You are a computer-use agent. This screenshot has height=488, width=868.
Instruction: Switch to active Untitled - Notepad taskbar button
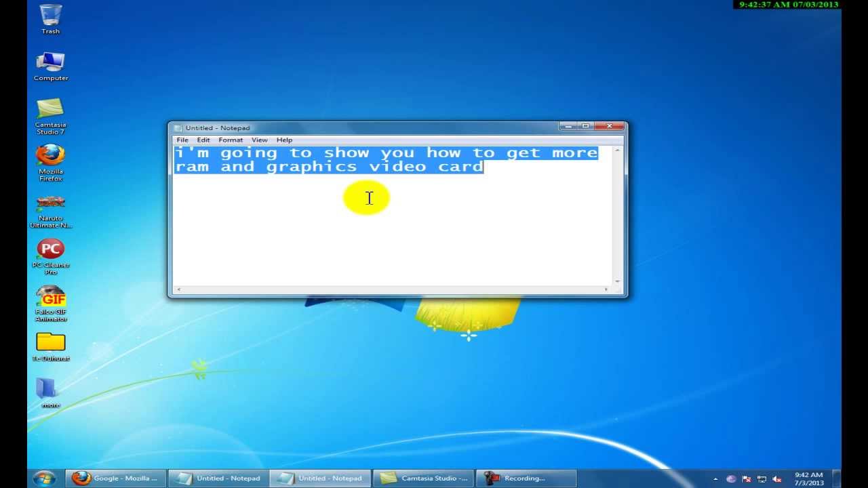point(321,478)
